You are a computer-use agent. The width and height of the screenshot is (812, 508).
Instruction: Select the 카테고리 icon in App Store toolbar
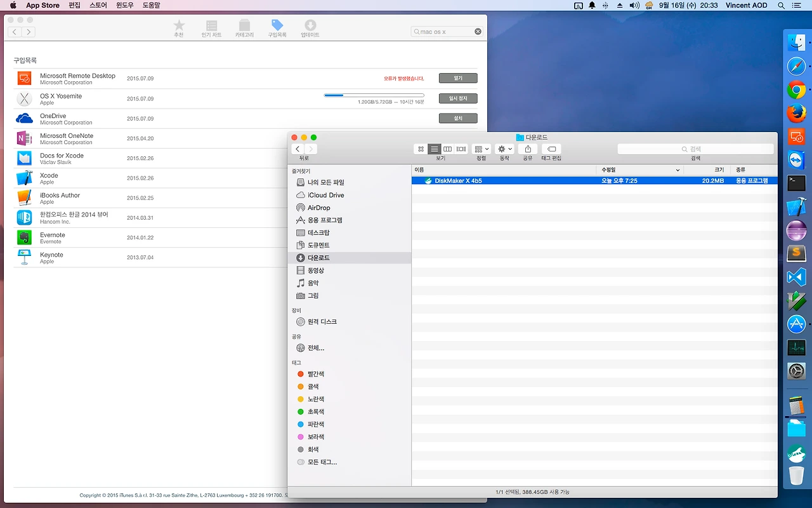coord(244,27)
